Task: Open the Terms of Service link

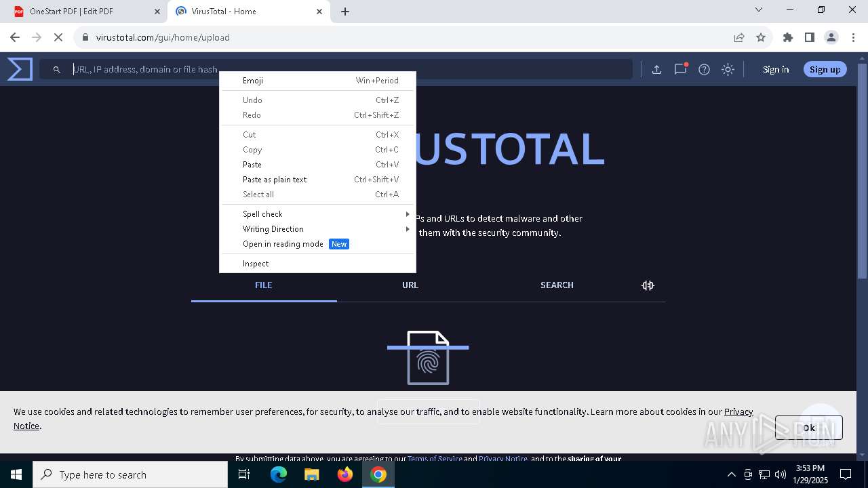Action: [435, 459]
